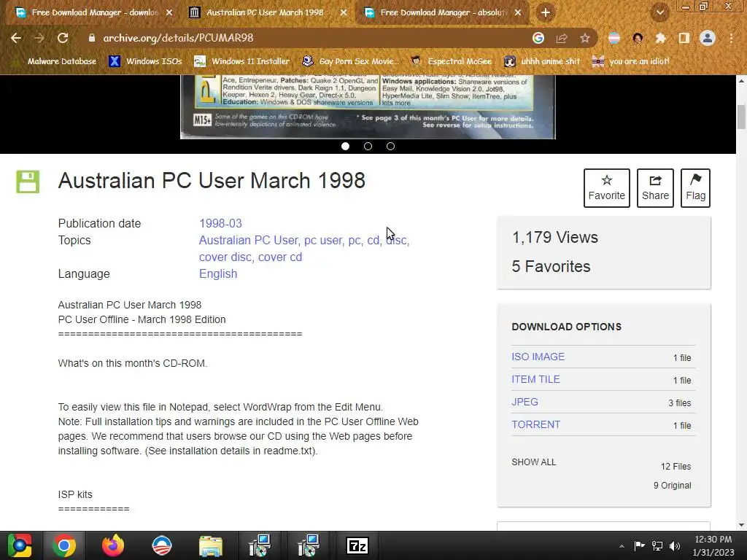Open the Espectral McGee bookmark
747x560 pixels.
click(x=452, y=61)
